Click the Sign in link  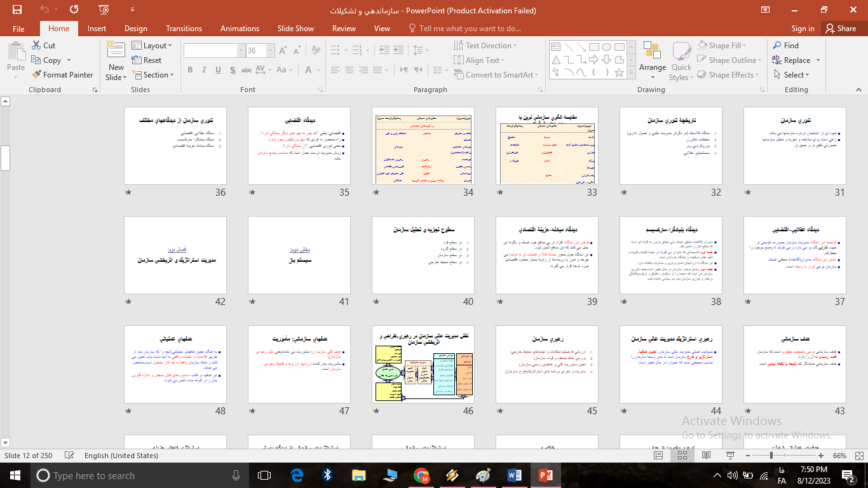click(x=803, y=29)
